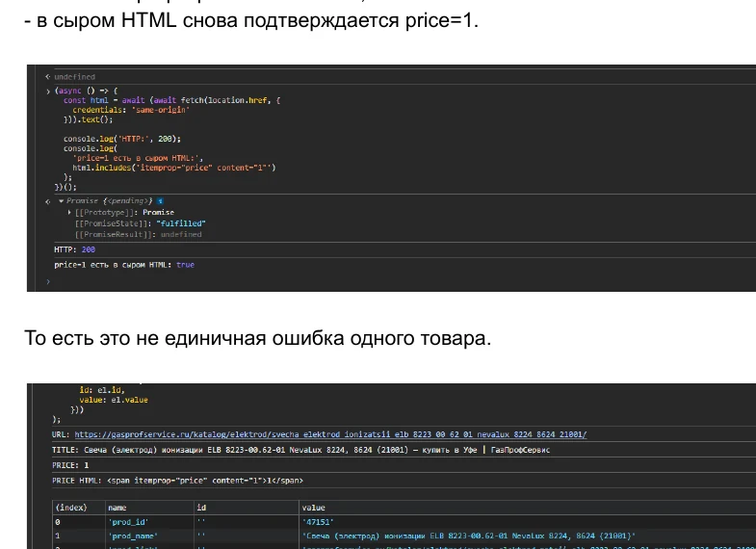Click the [[PromiseResult]] undefined row

138,234
